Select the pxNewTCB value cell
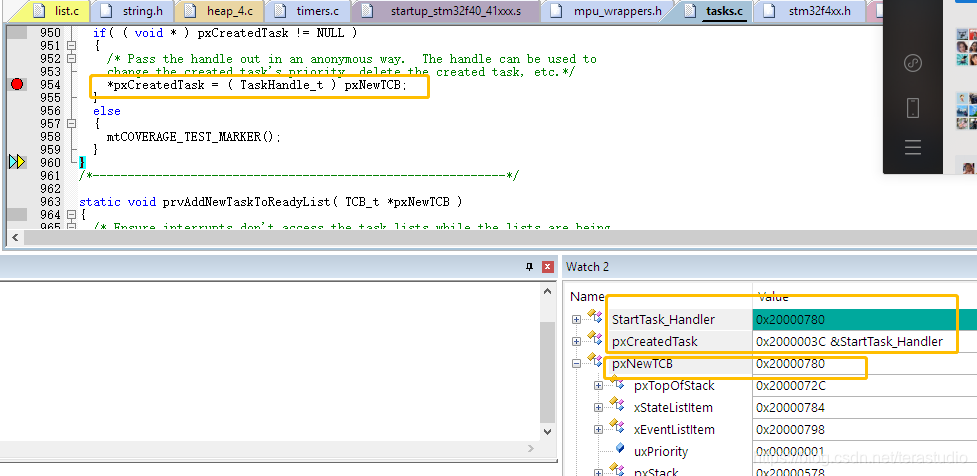The width and height of the screenshot is (977, 476). tap(865, 363)
